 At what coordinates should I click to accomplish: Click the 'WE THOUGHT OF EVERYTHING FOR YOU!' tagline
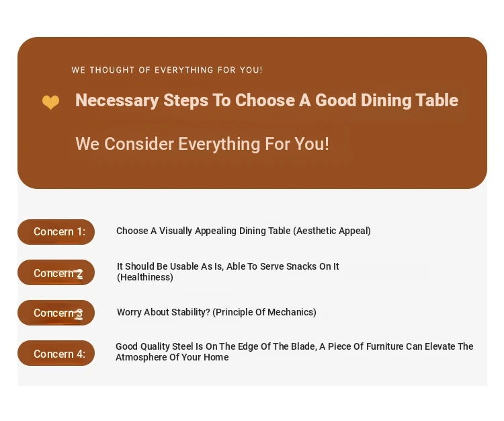click(x=167, y=70)
